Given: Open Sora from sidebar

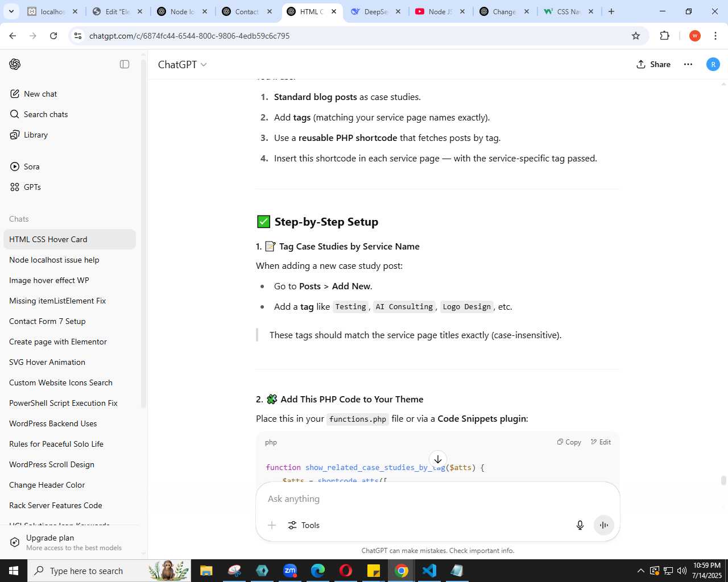Looking at the screenshot, I should pos(69,167).
